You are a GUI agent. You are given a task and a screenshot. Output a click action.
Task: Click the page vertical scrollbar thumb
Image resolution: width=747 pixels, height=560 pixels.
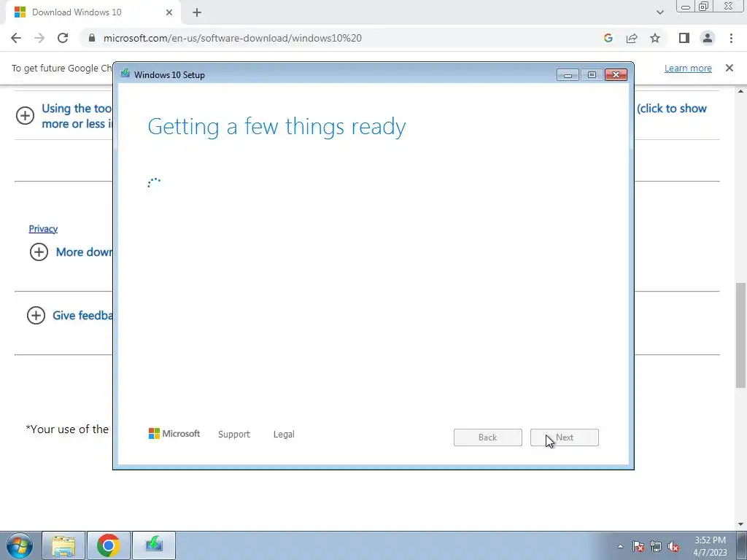(x=741, y=335)
